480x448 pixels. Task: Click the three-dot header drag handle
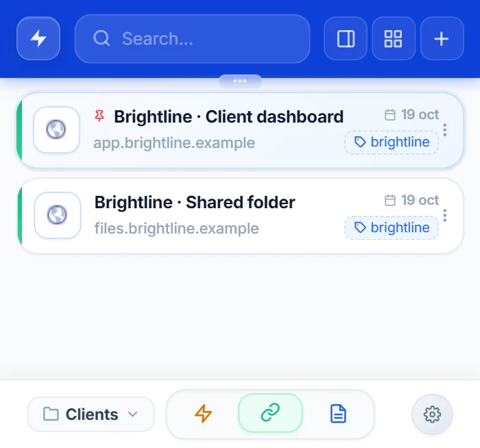240,81
